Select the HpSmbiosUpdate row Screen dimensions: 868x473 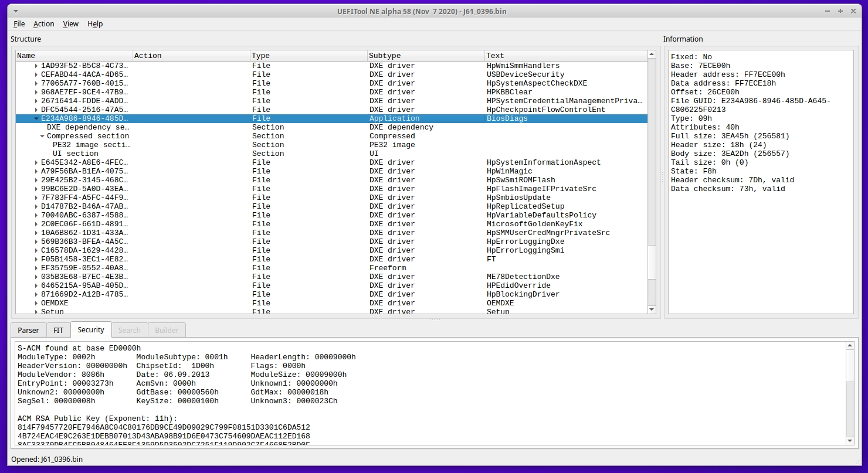click(x=331, y=198)
